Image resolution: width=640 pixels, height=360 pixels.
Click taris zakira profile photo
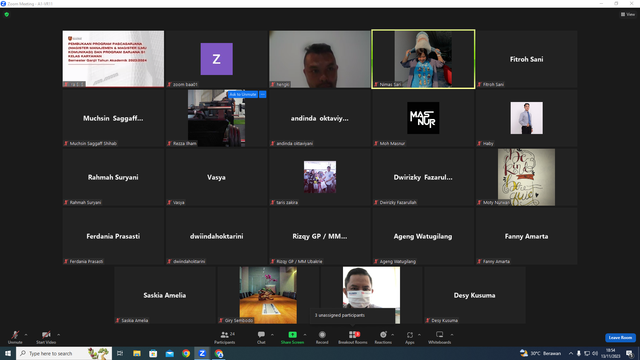(320, 177)
